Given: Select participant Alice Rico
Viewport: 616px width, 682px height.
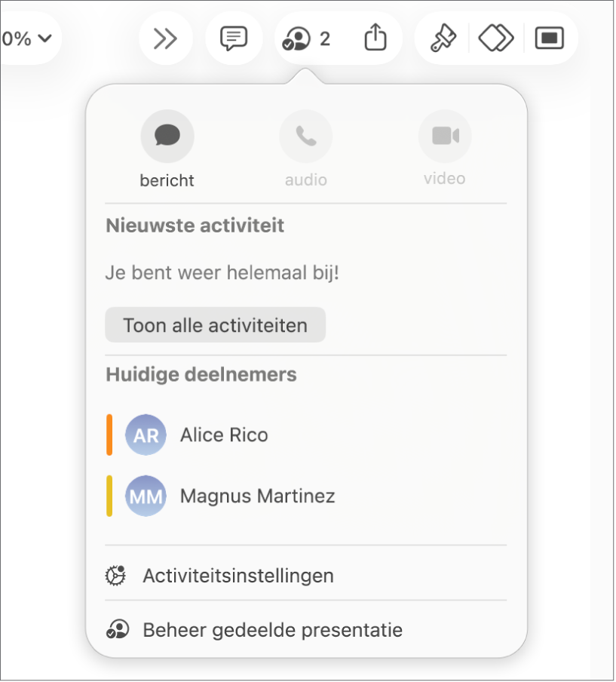Looking at the screenshot, I should click(306, 435).
